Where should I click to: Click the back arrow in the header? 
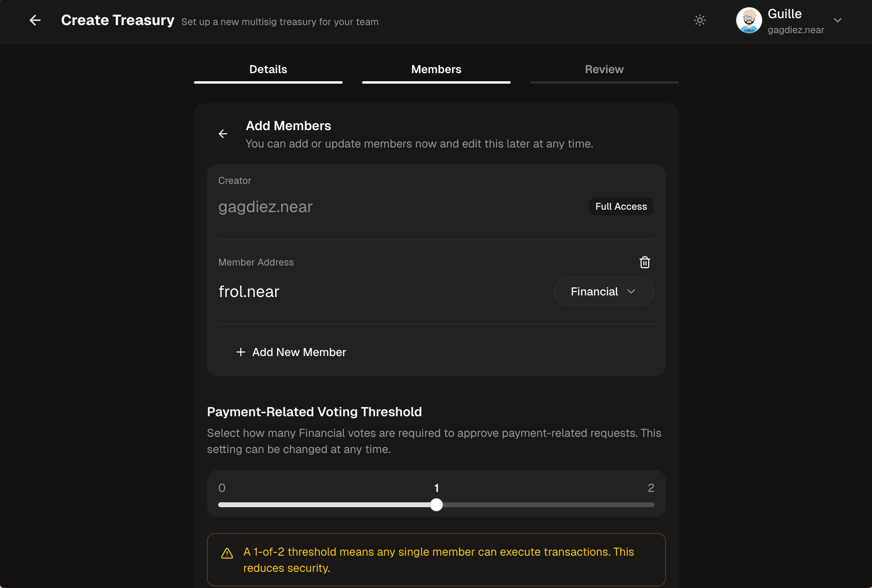tap(35, 20)
